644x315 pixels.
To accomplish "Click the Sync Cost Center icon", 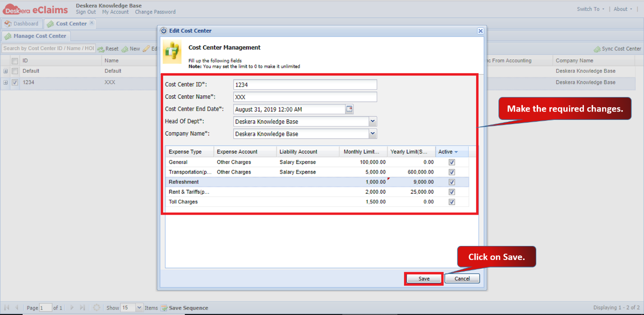I will [x=597, y=49].
